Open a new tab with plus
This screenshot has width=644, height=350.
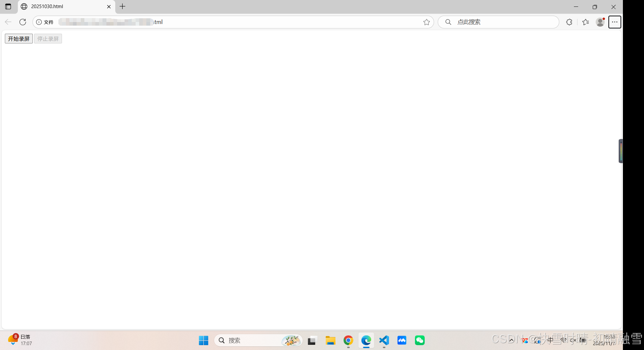pyautogui.click(x=122, y=6)
